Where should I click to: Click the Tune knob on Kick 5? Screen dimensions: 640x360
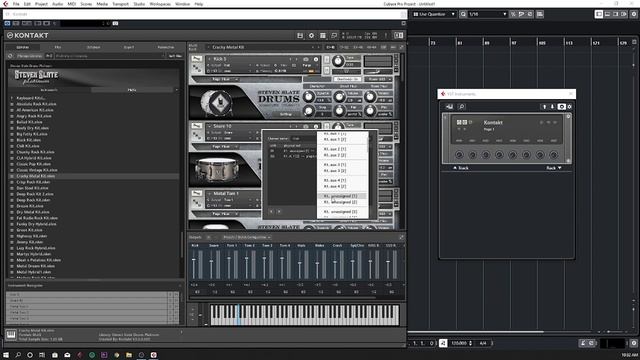(338, 61)
